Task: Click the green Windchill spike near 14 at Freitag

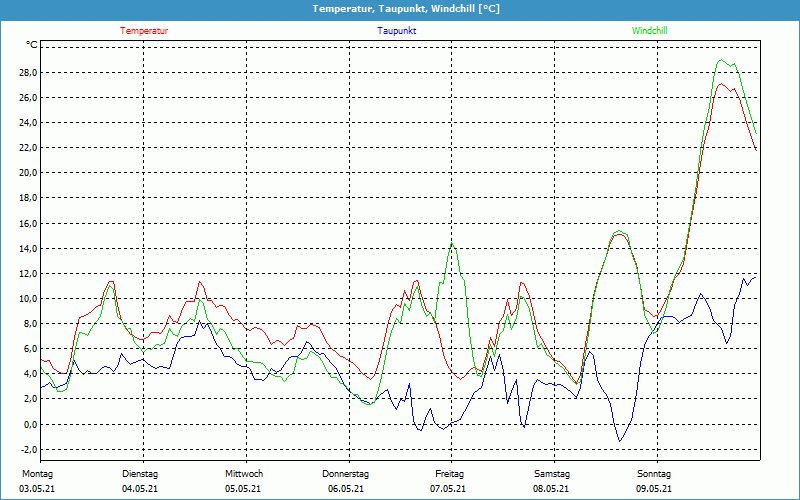Action: pyautogui.click(x=452, y=243)
